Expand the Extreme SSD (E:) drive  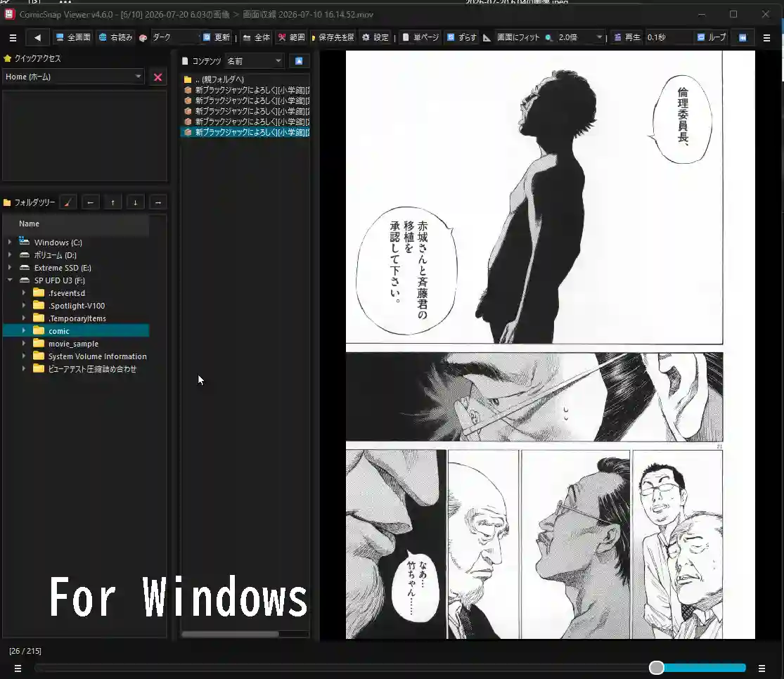click(10, 268)
